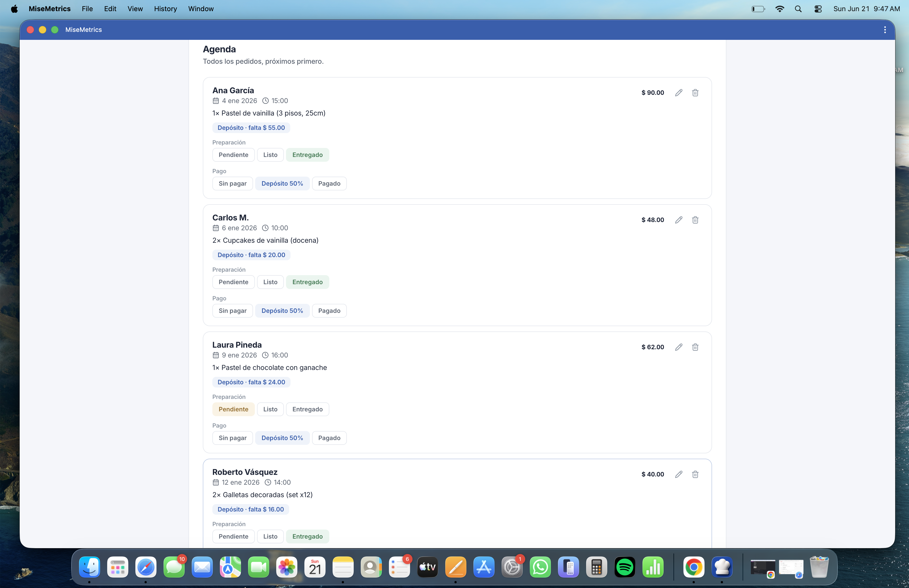
Task: Set Carlos M.'s payment to Sin pagar
Action: click(232, 310)
